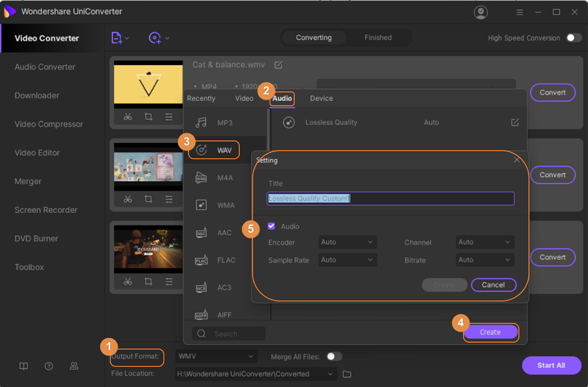Toggle Merge All Files switch
Image resolution: width=588 pixels, height=387 pixels.
pyautogui.click(x=334, y=357)
